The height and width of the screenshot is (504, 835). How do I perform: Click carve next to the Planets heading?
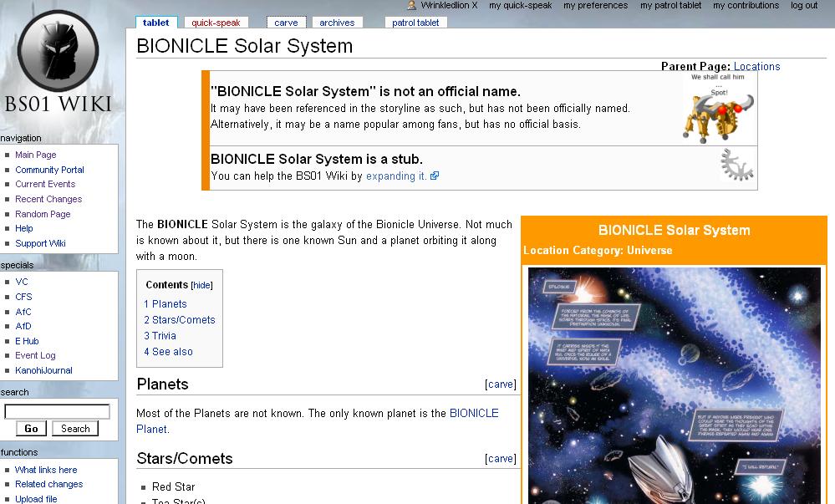click(x=501, y=384)
